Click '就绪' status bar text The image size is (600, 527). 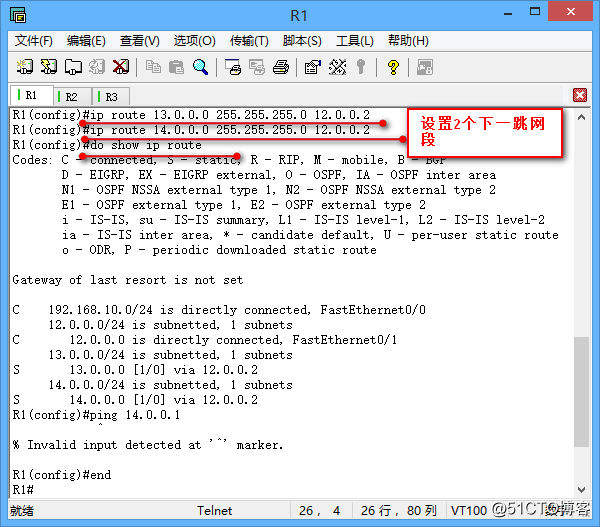click(x=22, y=511)
